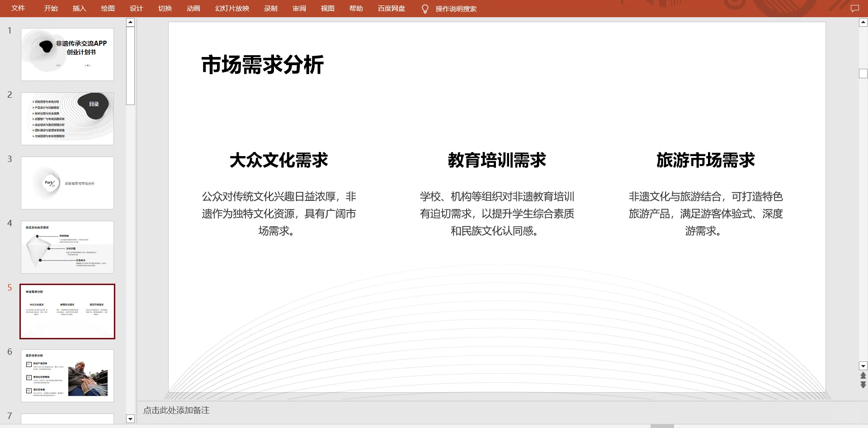868x428 pixels.
Task: Open the 幻灯片放映 ribbon tab
Action: pyautogui.click(x=232, y=9)
